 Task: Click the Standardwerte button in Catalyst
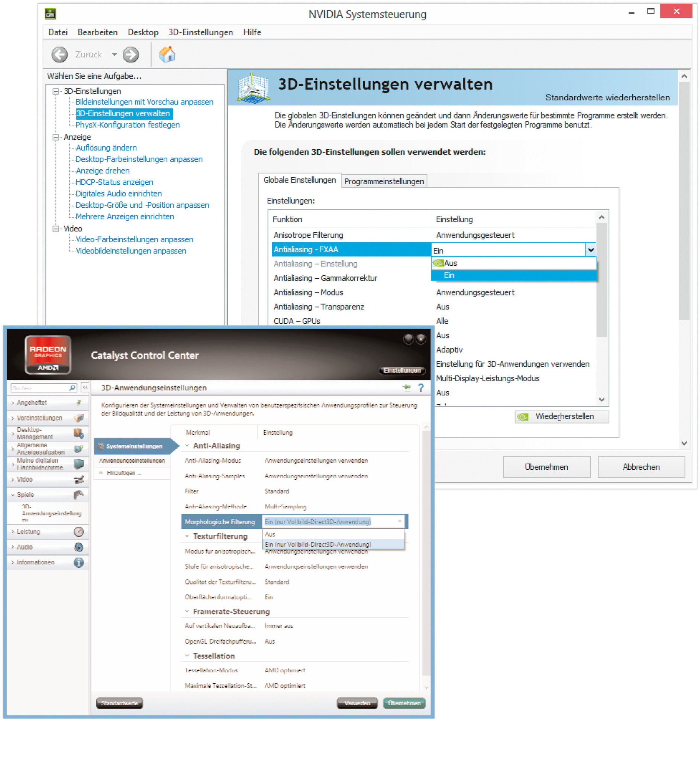click(119, 703)
